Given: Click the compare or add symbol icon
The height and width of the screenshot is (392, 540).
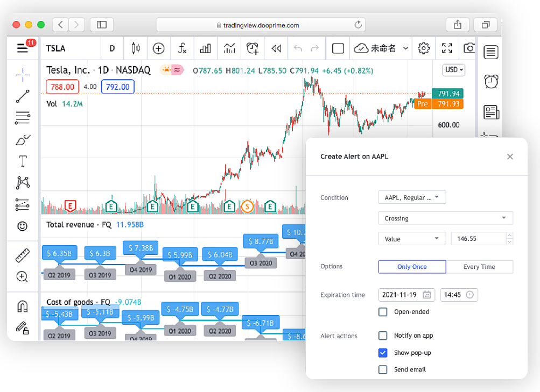Looking at the screenshot, I should [x=158, y=48].
